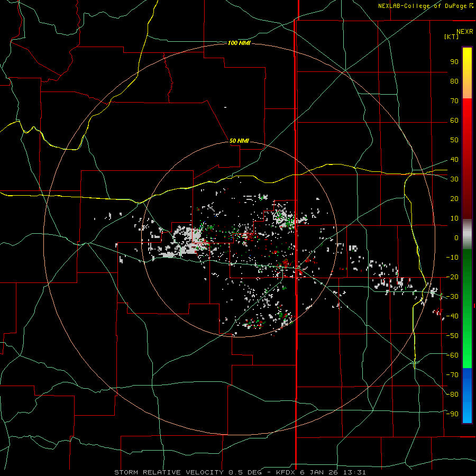Viewport: 476px width, 476px height.
Task: Click the 60 value on velocity scale
Action: click(454, 120)
